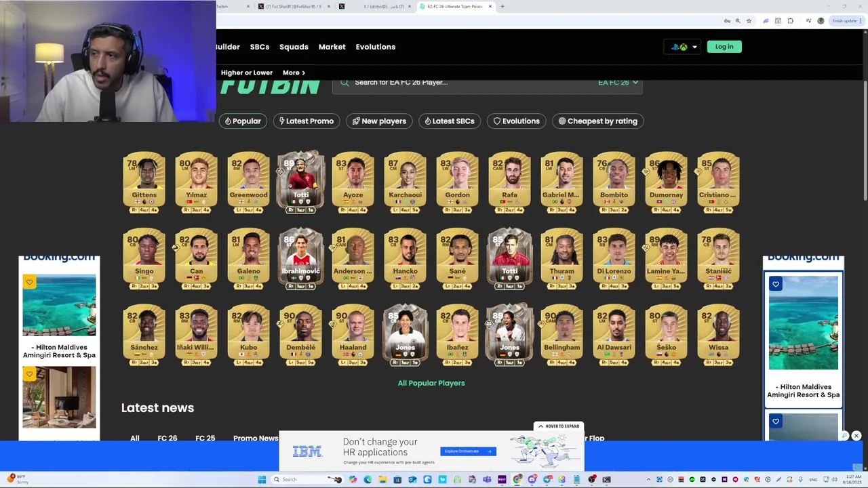Select the Latest Promo filter chip
Viewport: 868px width, 488px height.
point(307,121)
